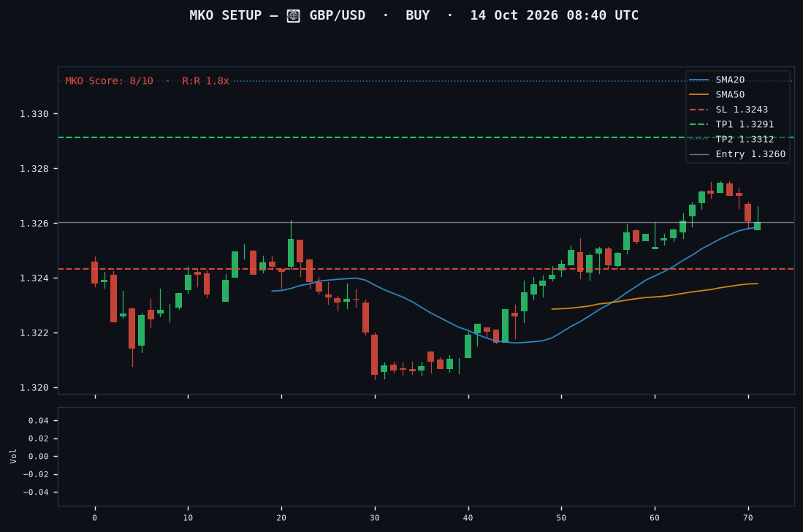The image size is (803, 532).
Task: Click the 0.00 volume axis label
Action: coord(39,457)
